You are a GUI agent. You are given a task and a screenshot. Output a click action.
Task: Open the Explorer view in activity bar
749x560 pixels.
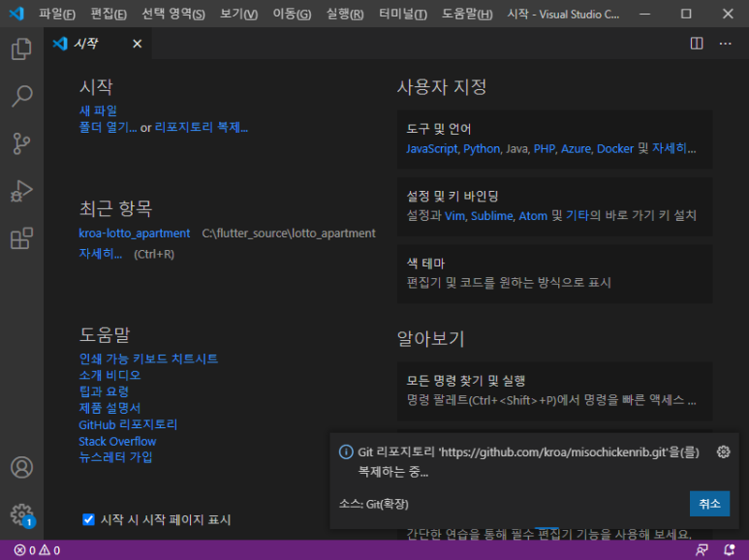21,48
